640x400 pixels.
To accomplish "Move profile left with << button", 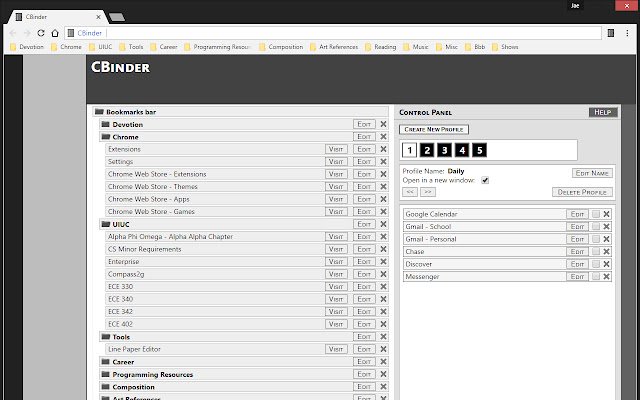I will click(410, 192).
